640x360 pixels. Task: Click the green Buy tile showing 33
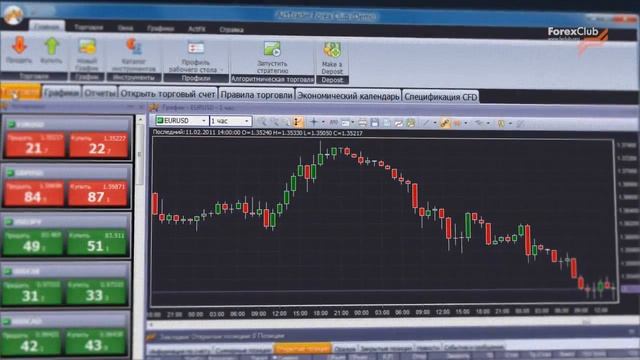(x=96, y=292)
